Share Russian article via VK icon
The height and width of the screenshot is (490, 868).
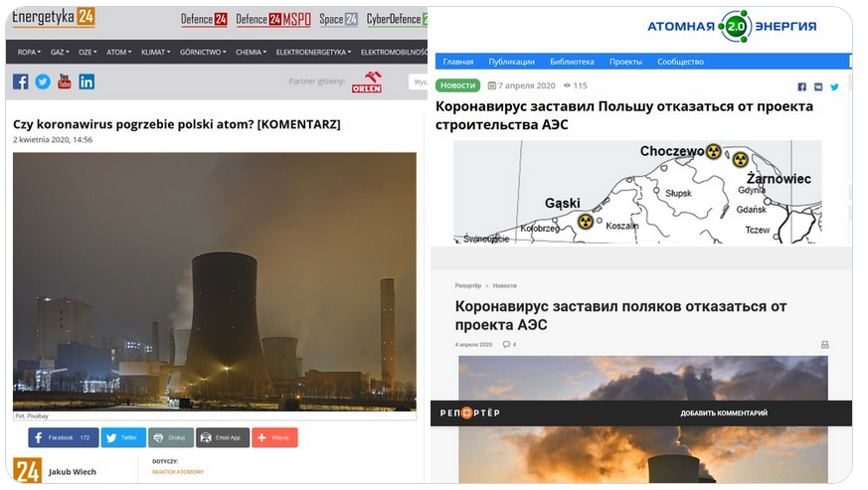tap(818, 87)
